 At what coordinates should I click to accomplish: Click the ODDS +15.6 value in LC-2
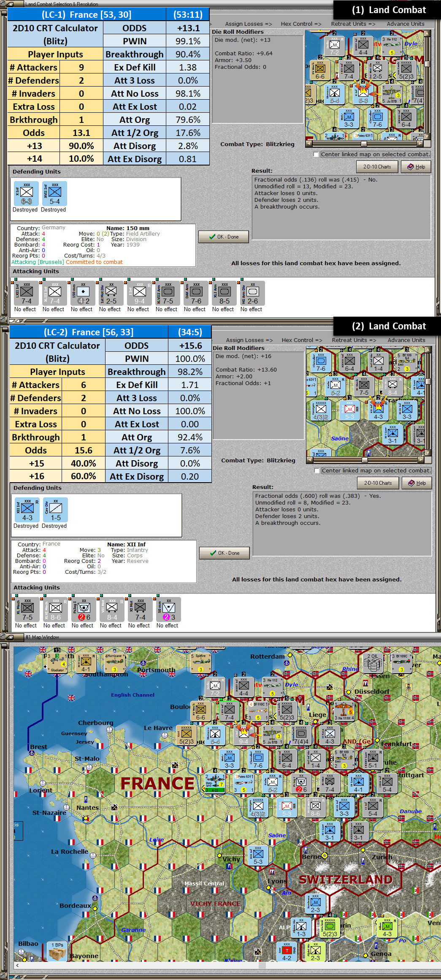click(190, 346)
